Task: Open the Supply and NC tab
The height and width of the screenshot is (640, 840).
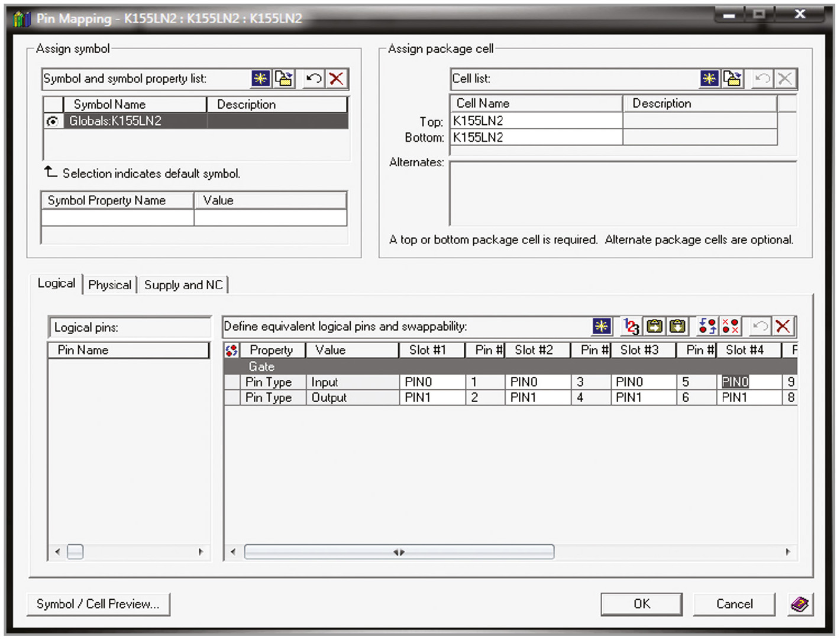Action: [183, 285]
